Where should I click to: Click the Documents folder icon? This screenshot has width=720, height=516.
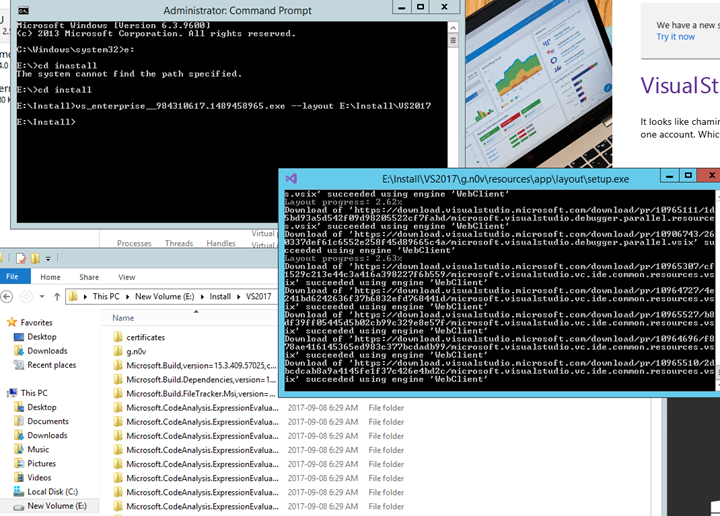pos(19,421)
